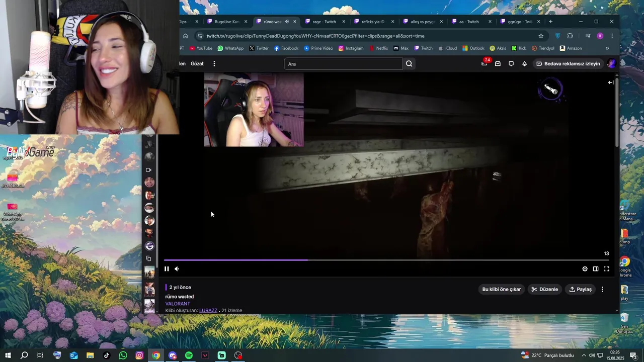Viewport: 644px width, 362px height.
Task: Click the sidebar copy icon above thumbnails
Action: pyautogui.click(x=148, y=258)
